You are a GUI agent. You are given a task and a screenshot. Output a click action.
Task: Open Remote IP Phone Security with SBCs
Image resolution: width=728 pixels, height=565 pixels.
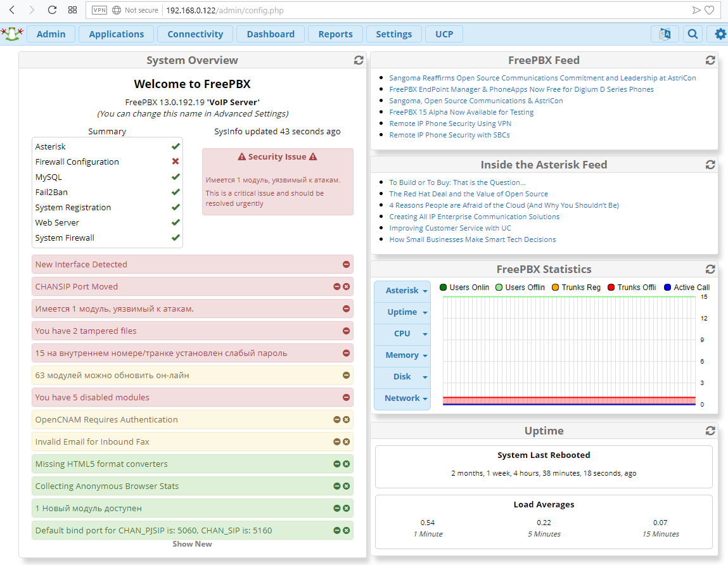pos(449,135)
